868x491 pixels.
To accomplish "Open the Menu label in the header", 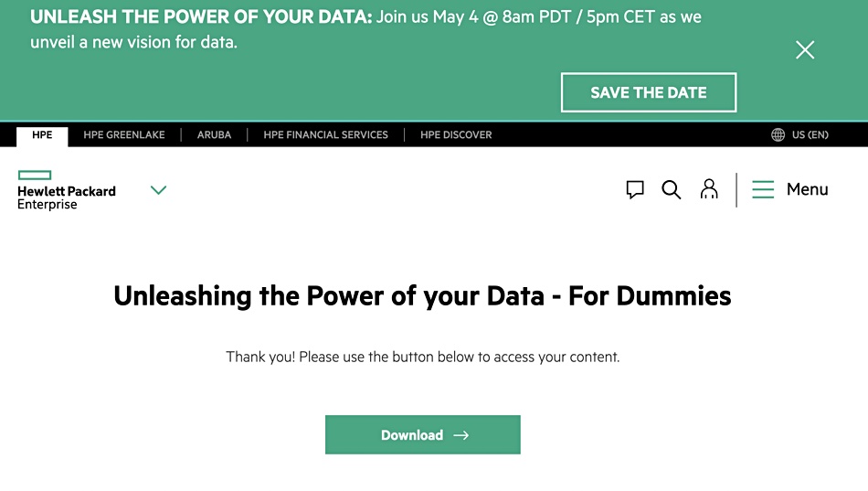I will (807, 189).
